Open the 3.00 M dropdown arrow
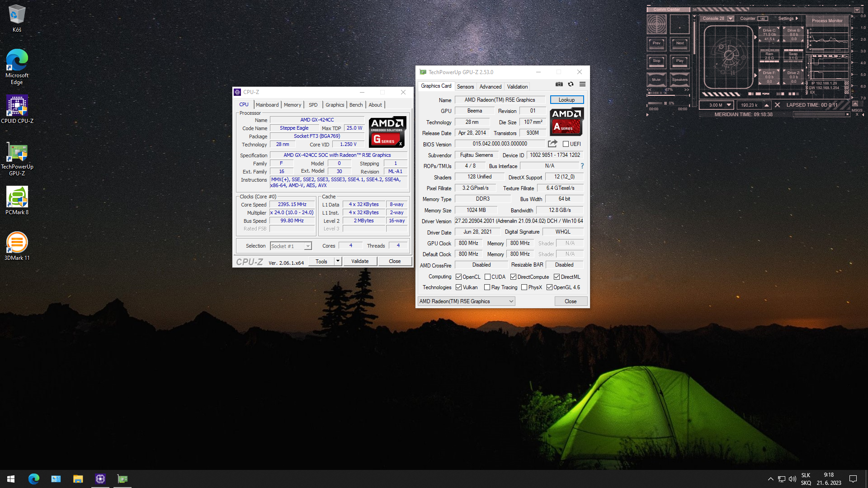 point(729,105)
